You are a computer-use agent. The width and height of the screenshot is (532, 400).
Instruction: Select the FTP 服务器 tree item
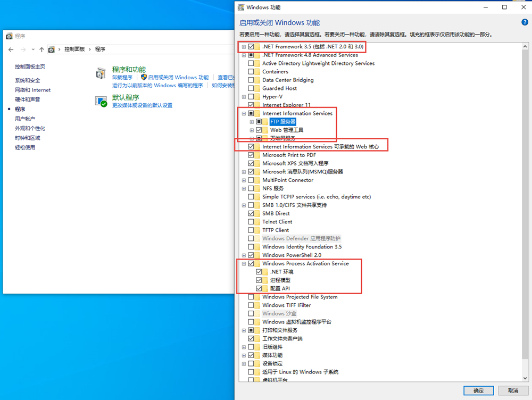282,122
